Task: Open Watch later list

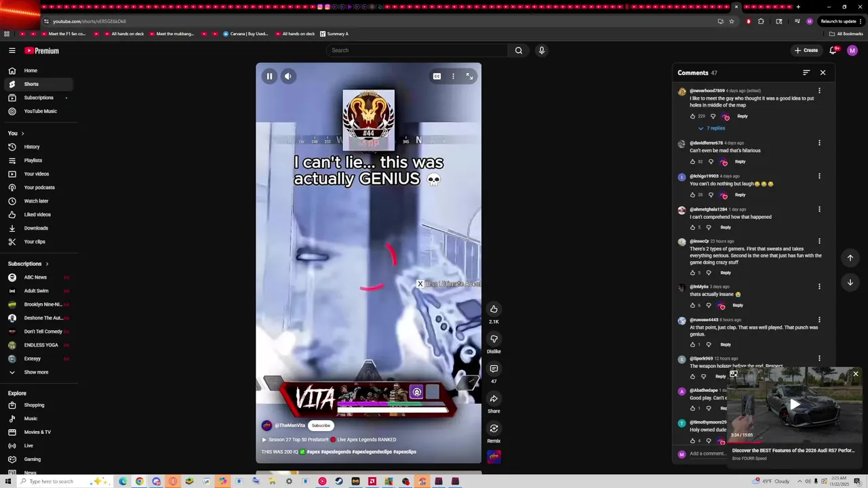Action: click(39, 201)
